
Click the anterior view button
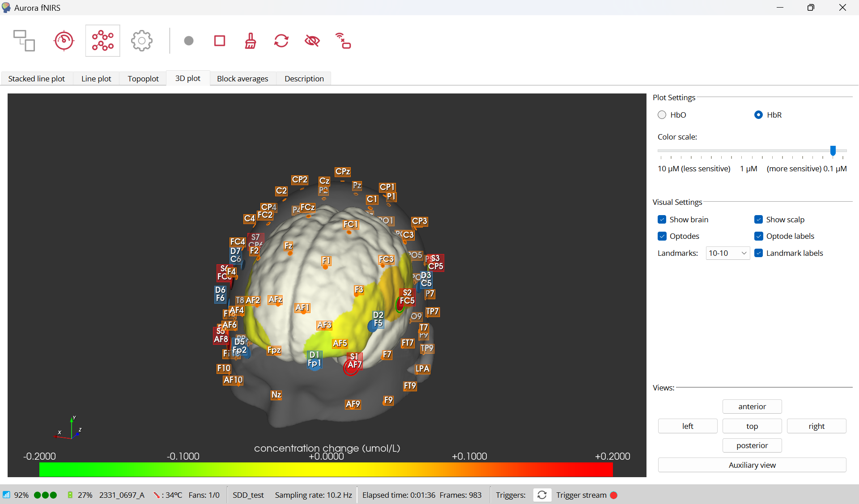pos(752,407)
